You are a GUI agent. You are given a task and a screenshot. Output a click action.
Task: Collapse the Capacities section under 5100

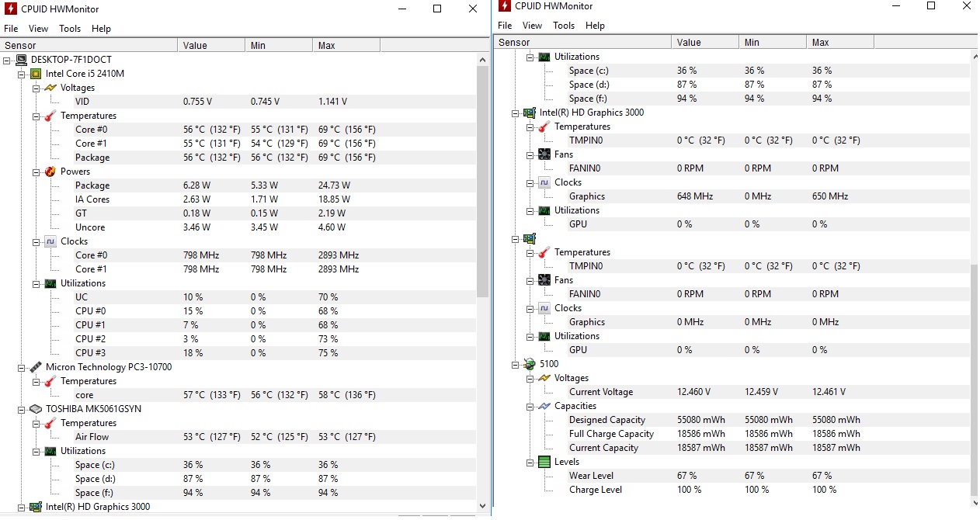click(x=530, y=406)
